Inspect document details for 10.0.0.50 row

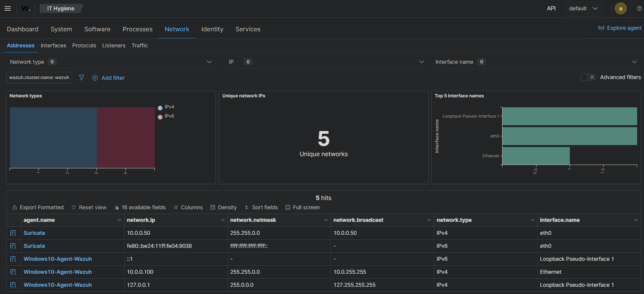point(13,233)
